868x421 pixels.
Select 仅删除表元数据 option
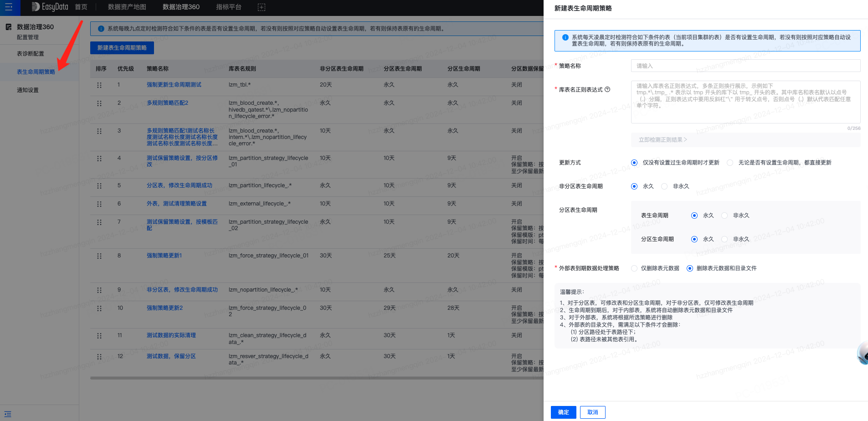[634, 268]
